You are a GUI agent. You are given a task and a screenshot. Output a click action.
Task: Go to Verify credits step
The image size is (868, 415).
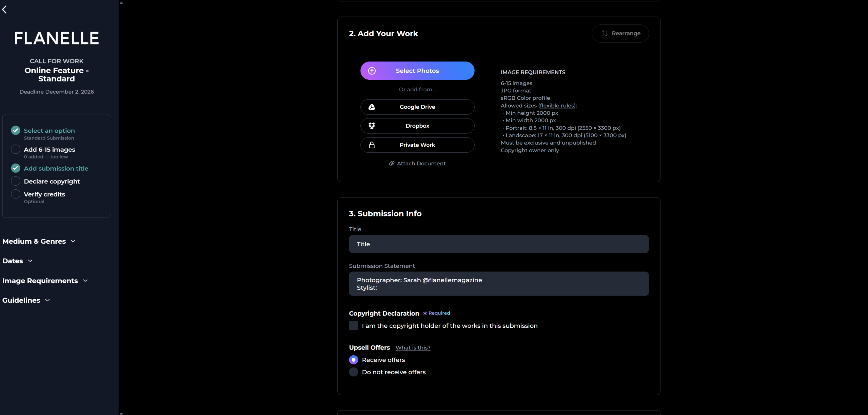click(x=44, y=194)
